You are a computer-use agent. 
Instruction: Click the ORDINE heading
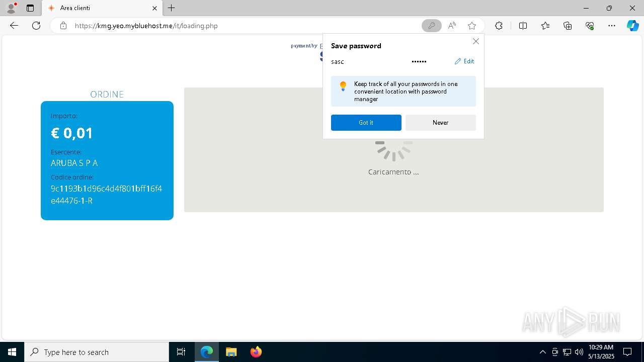click(107, 94)
